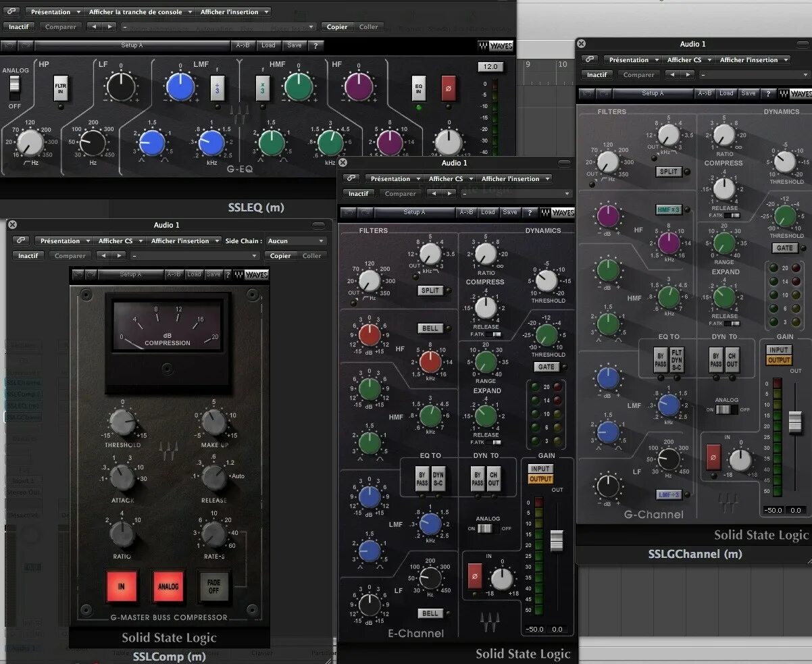The image size is (812, 664).
Task: Toggle the red ANALOG button on SSLComp
Action: [168, 586]
